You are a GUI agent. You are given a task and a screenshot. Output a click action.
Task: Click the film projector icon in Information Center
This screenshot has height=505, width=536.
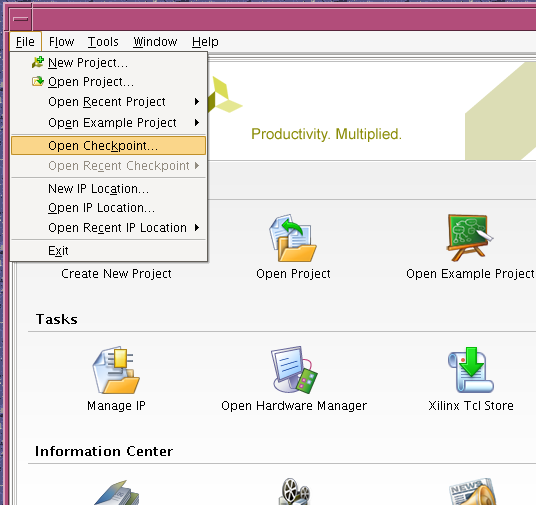(294, 492)
